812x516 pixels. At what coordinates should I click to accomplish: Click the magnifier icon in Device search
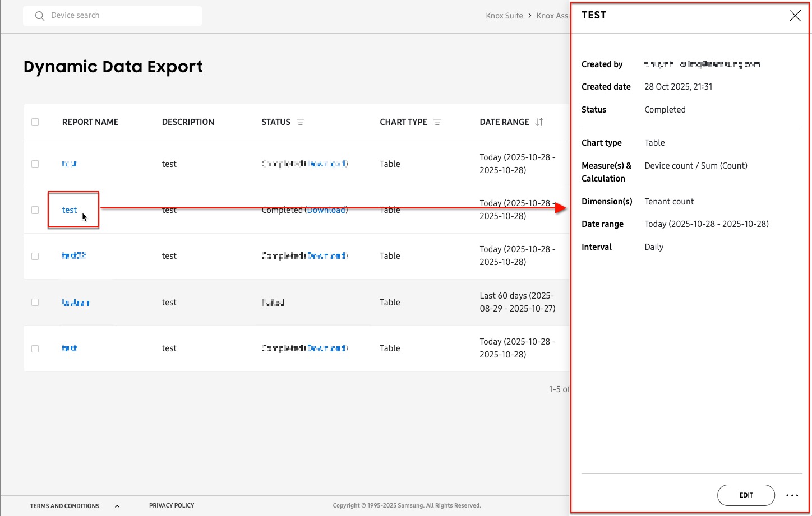tap(39, 16)
